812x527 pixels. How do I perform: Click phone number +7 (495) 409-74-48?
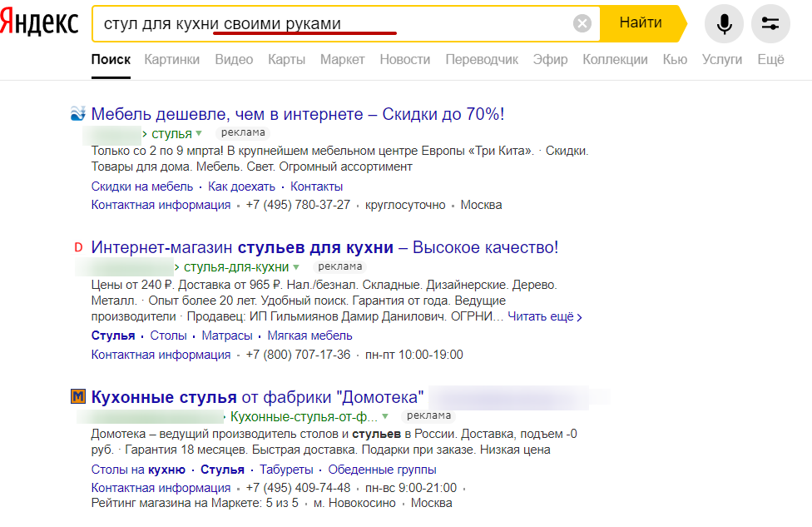point(298,488)
